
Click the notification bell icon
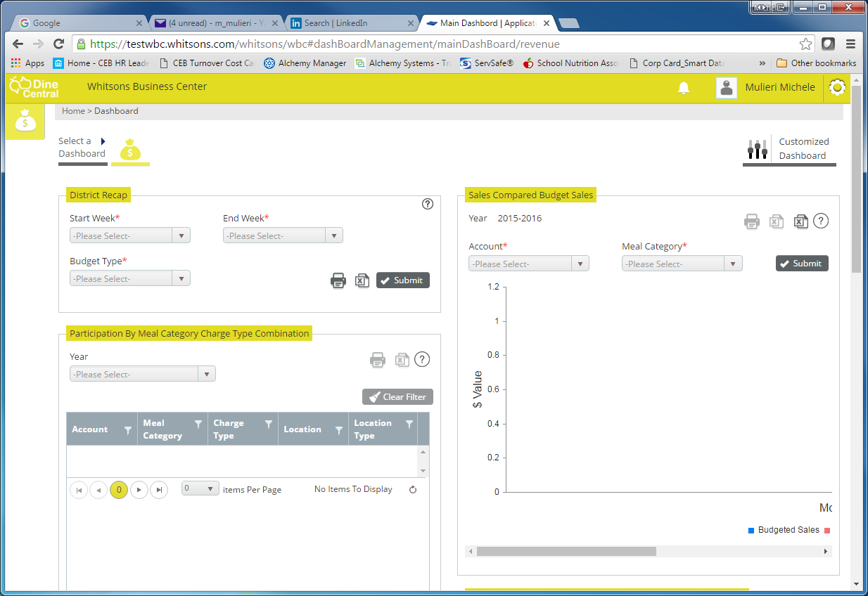pos(683,88)
